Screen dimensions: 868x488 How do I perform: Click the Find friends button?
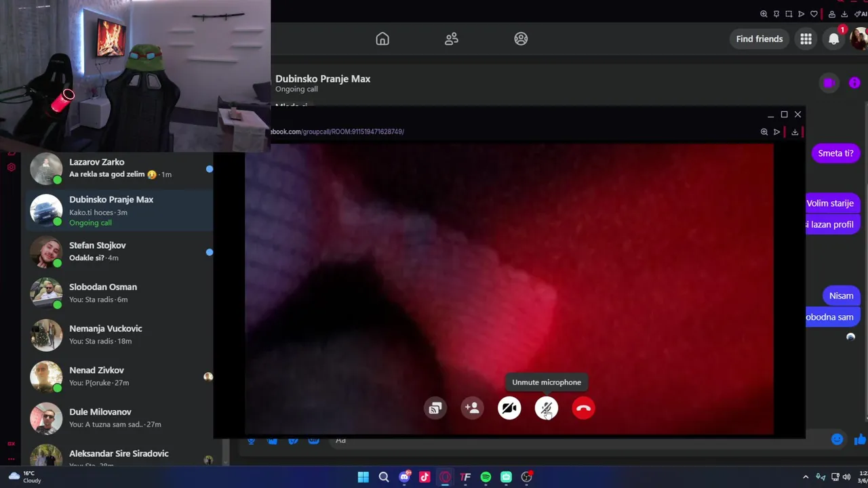759,39
